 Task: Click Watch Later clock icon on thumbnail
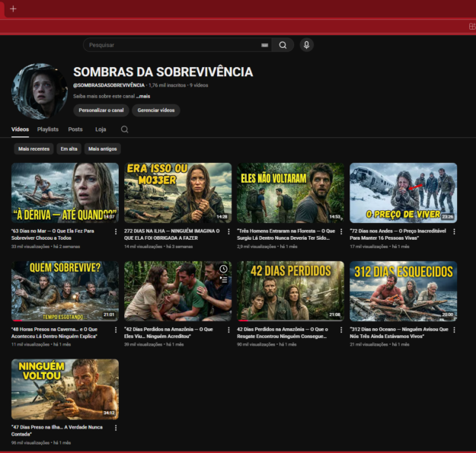pyautogui.click(x=223, y=269)
